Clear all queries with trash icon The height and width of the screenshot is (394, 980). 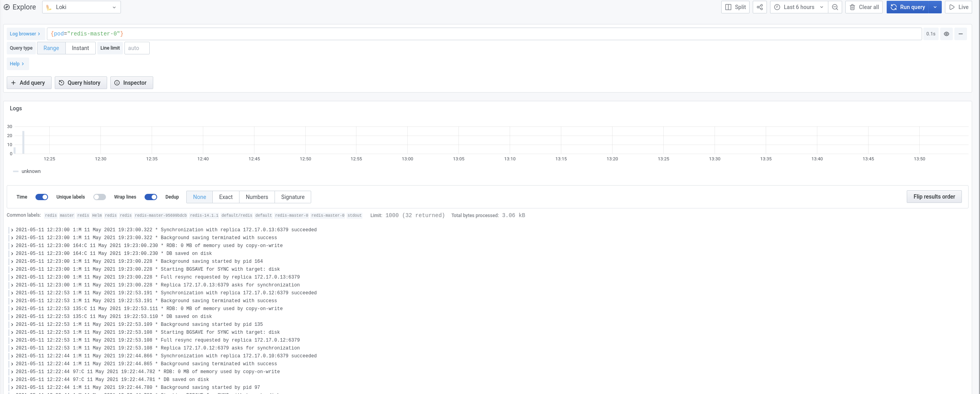coord(863,7)
